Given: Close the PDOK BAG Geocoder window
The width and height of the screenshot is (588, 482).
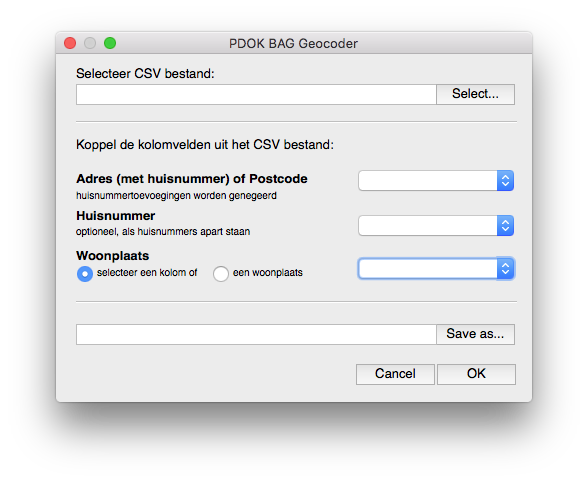Looking at the screenshot, I should [70, 43].
